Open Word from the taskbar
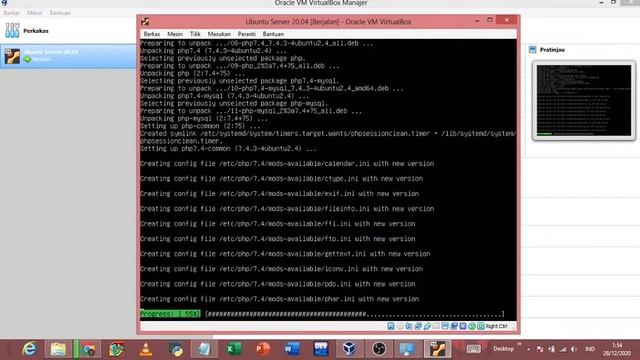 point(292,349)
